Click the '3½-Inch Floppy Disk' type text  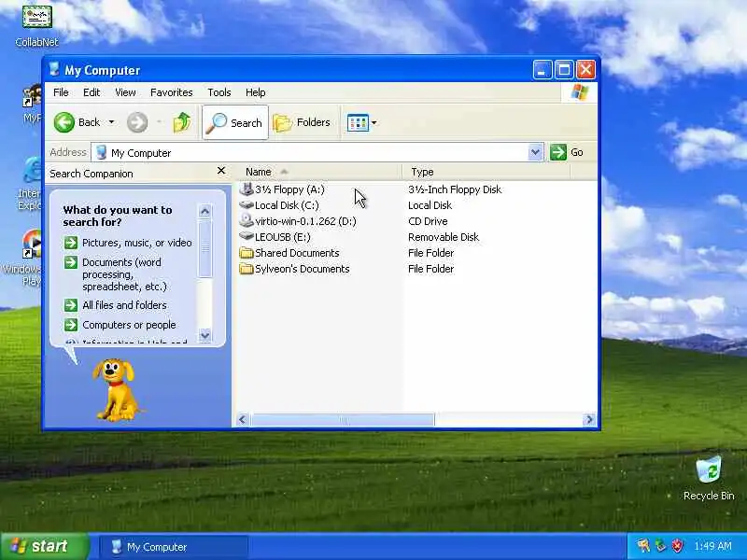455,189
